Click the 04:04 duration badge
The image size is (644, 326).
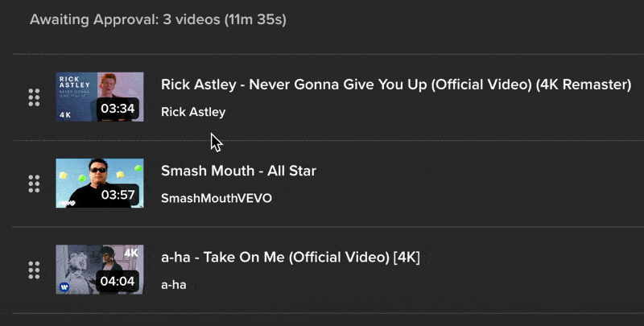click(117, 281)
